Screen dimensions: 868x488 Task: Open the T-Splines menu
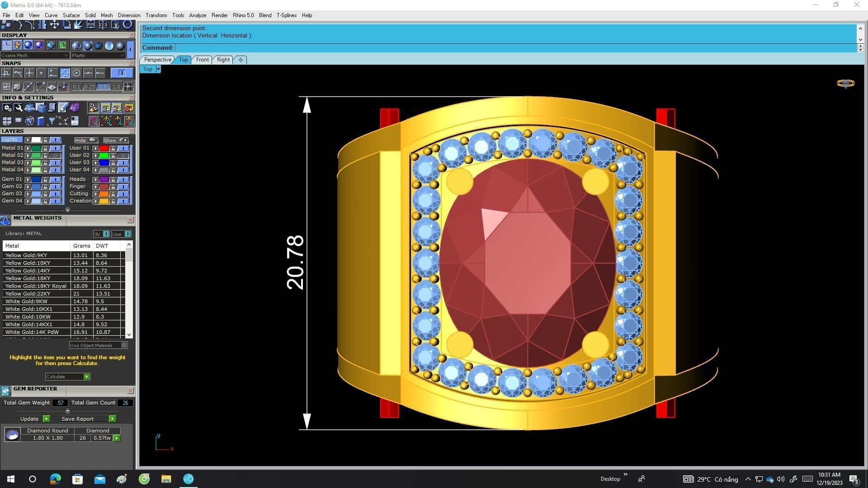click(x=286, y=15)
